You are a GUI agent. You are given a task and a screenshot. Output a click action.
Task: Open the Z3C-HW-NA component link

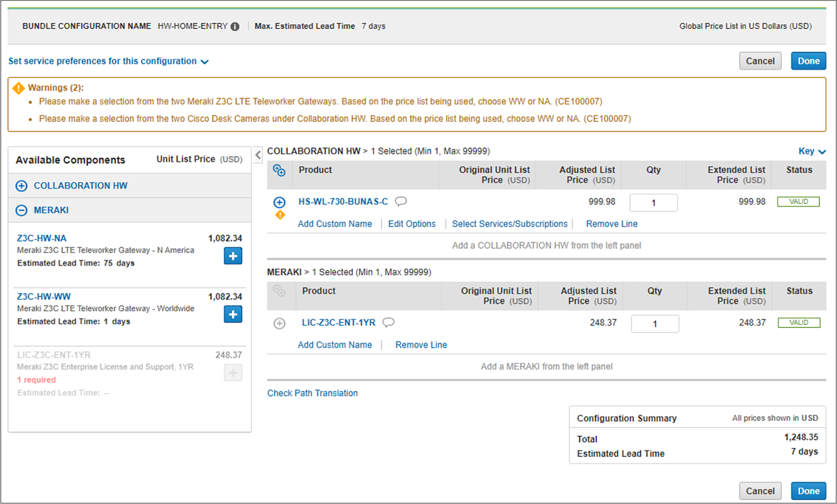[x=42, y=238]
